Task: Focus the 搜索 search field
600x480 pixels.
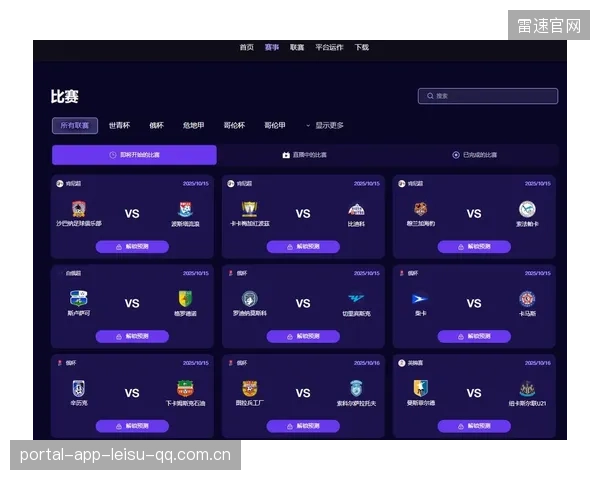Action: [488, 96]
